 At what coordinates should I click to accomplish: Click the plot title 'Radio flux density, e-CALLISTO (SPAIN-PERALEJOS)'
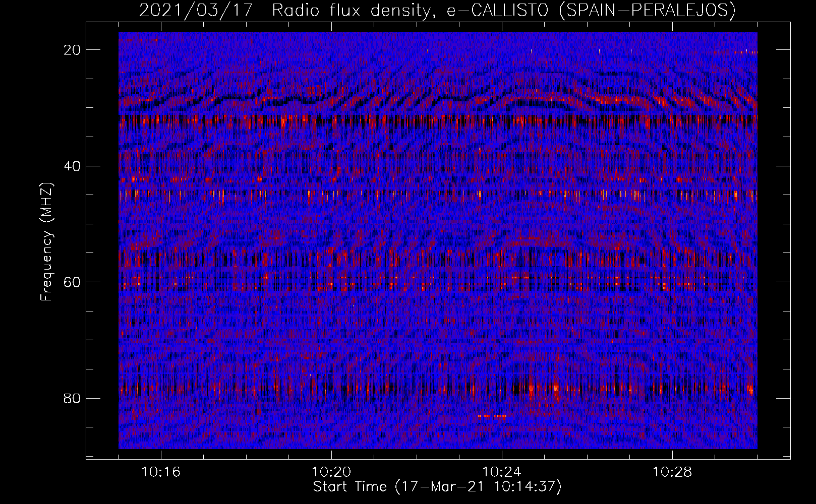pyautogui.click(x=504, y=10)
